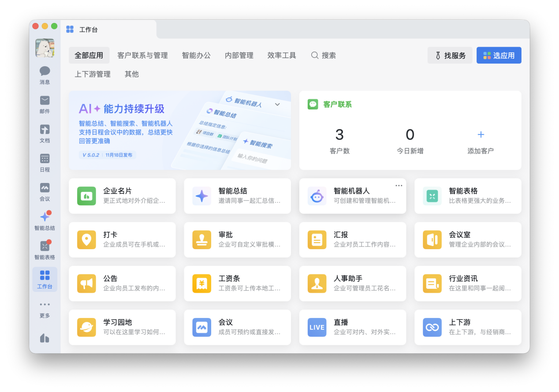559x392 pixels.
Task: Open 会议 in the left sidebar
Action: 45,191
